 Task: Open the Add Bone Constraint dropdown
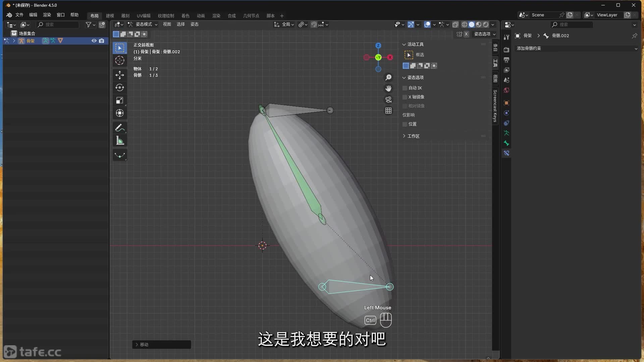(x=577, y=48)
